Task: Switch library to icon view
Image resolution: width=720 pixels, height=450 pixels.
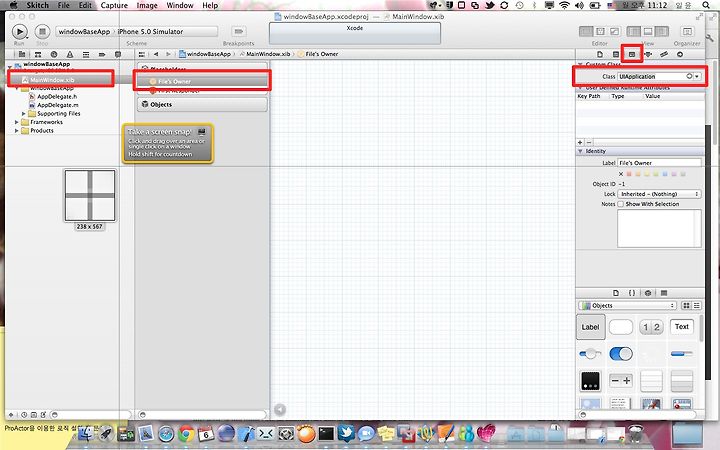Action: tap(686, 305)
